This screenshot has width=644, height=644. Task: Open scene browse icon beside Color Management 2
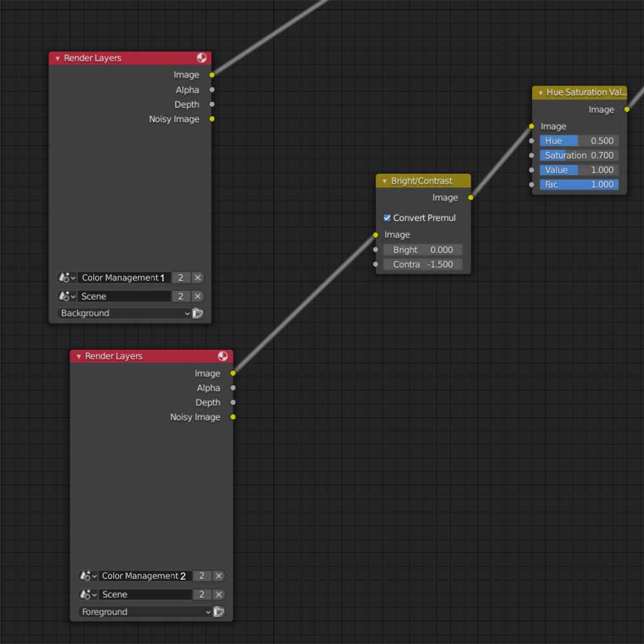(88, 576)
